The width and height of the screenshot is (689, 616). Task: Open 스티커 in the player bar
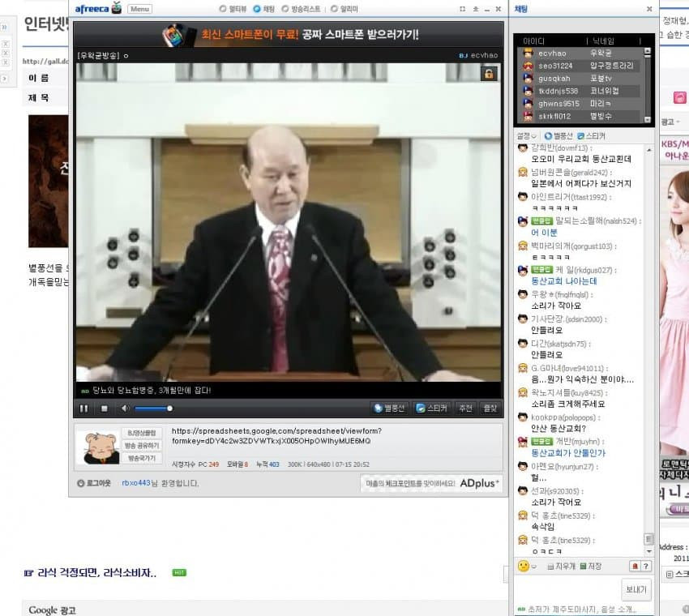tap(431, 409)
